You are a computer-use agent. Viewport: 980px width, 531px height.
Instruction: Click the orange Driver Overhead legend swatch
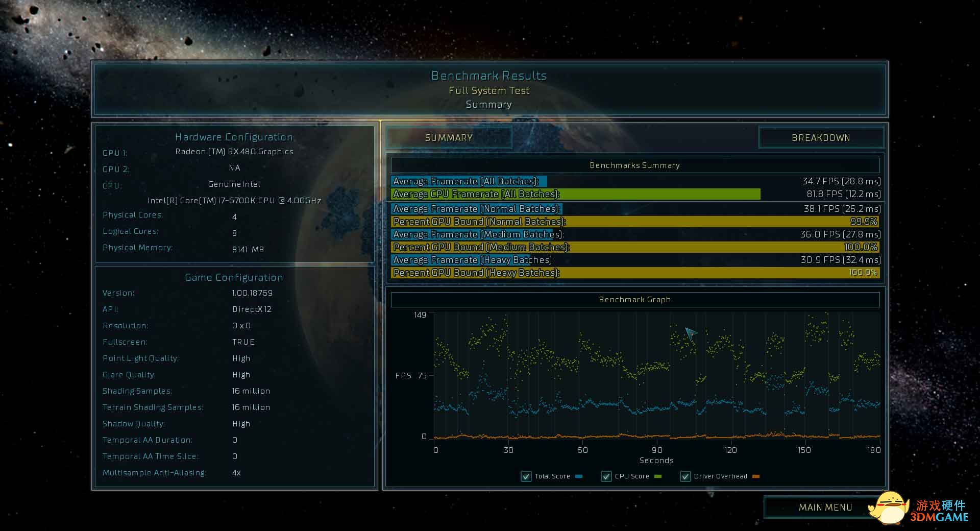[756, 476]
